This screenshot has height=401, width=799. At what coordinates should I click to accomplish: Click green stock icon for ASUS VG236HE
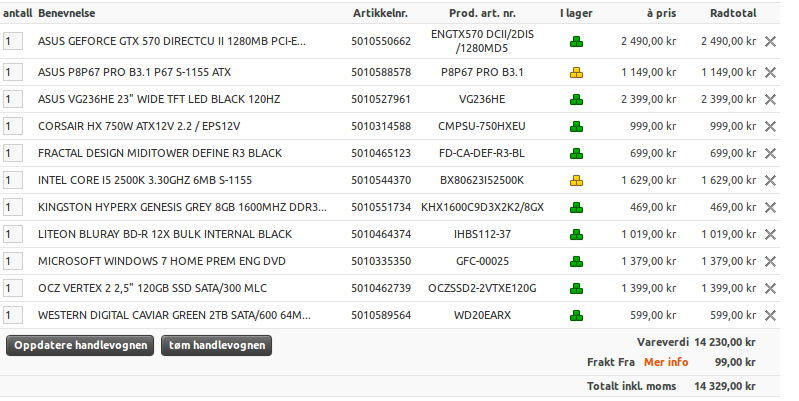pos(576,100)
